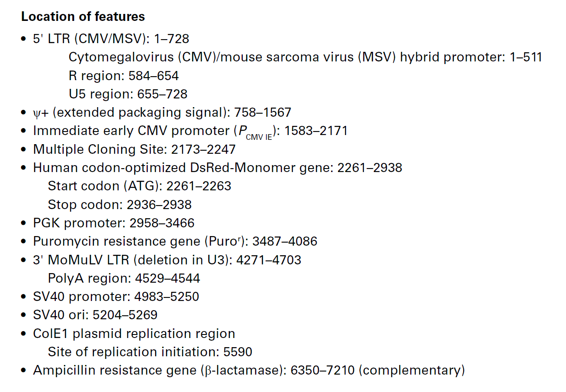This screenshot has height=392, width=566.
Task: Click the Immediate early CMV promoter entry
Action: pos(190,131)
